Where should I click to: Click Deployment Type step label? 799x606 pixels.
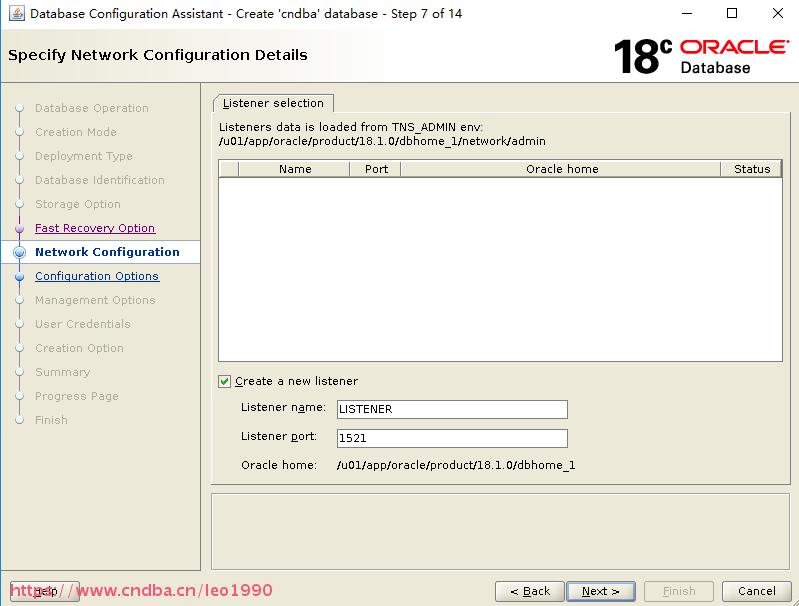click(x=84, y=156)
